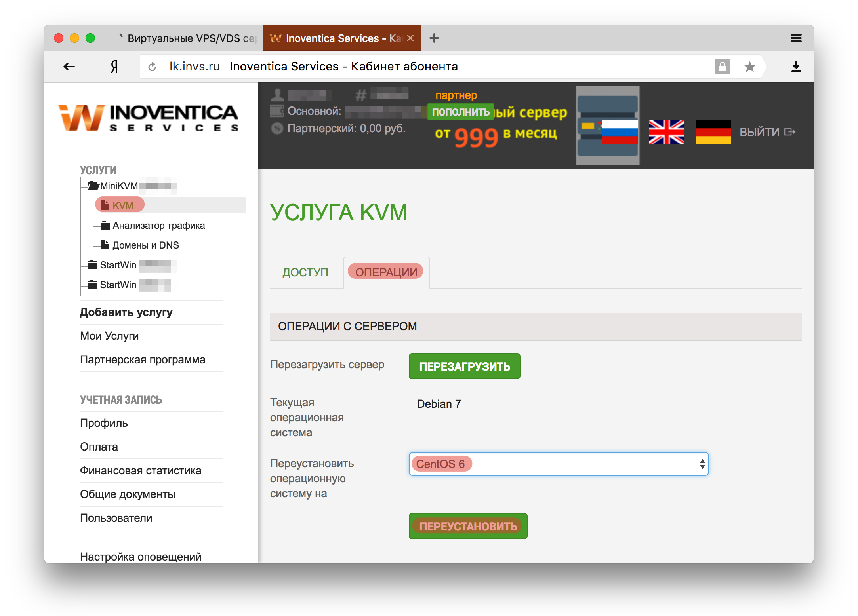Click the green пополнить button

[461, 112]
